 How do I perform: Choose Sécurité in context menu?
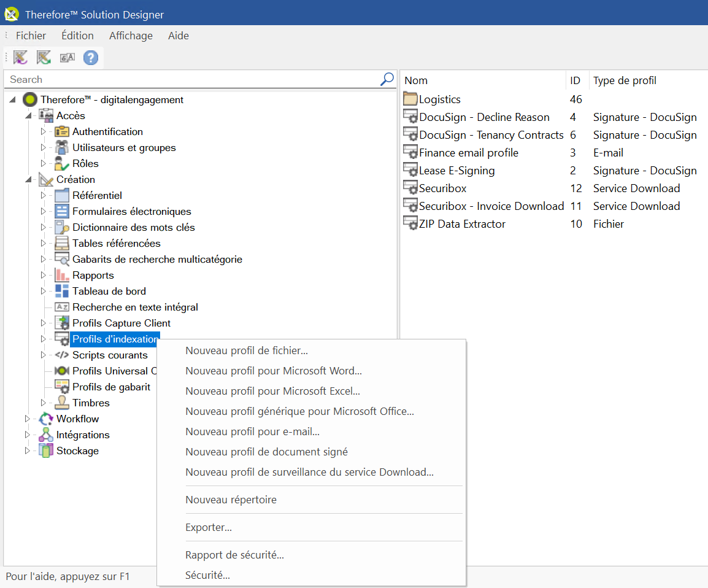coord(311,575)
